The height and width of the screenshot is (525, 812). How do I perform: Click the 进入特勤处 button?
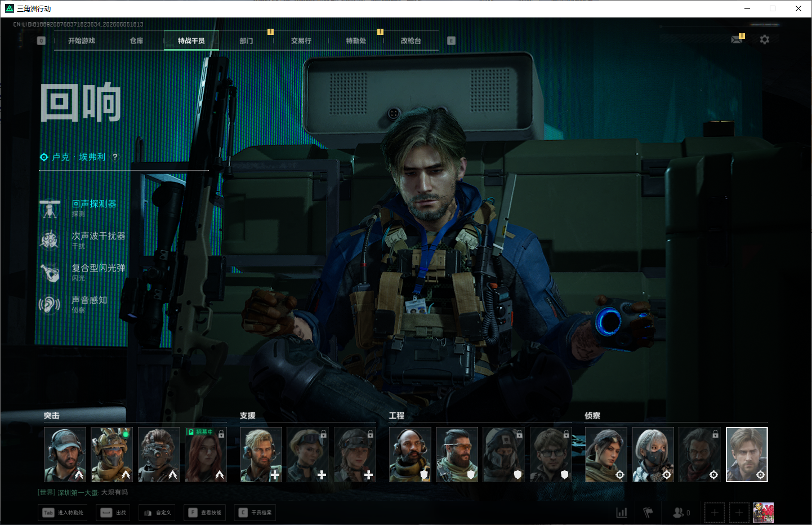tap(63, 513)
